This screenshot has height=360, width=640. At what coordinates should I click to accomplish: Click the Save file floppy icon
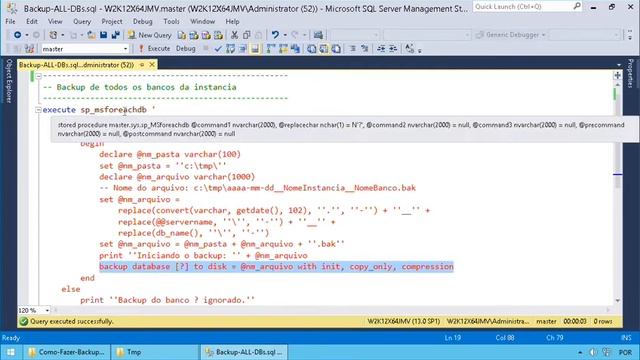coord(103,35)
